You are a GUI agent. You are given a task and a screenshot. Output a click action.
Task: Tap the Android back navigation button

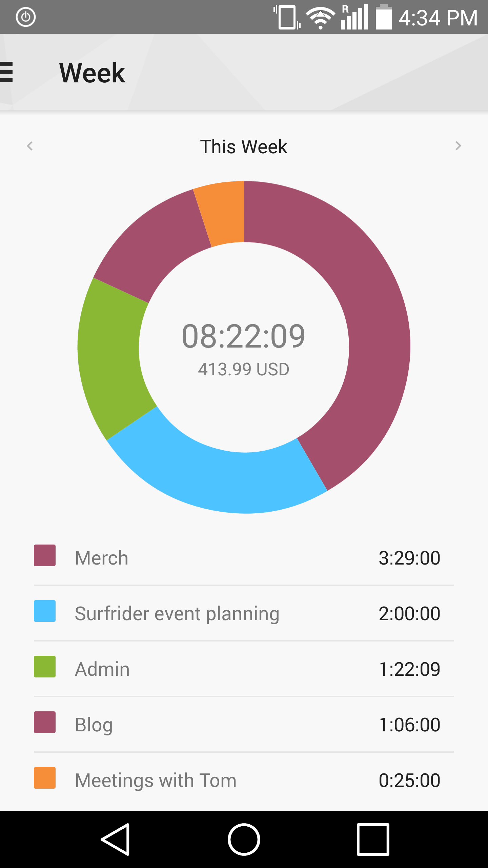[x=116, y=840]
